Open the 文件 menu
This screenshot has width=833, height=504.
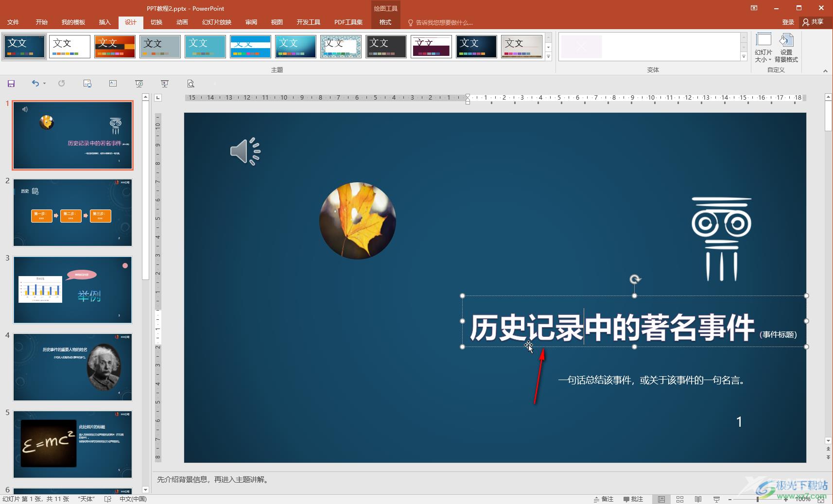(x=13, y=22)
